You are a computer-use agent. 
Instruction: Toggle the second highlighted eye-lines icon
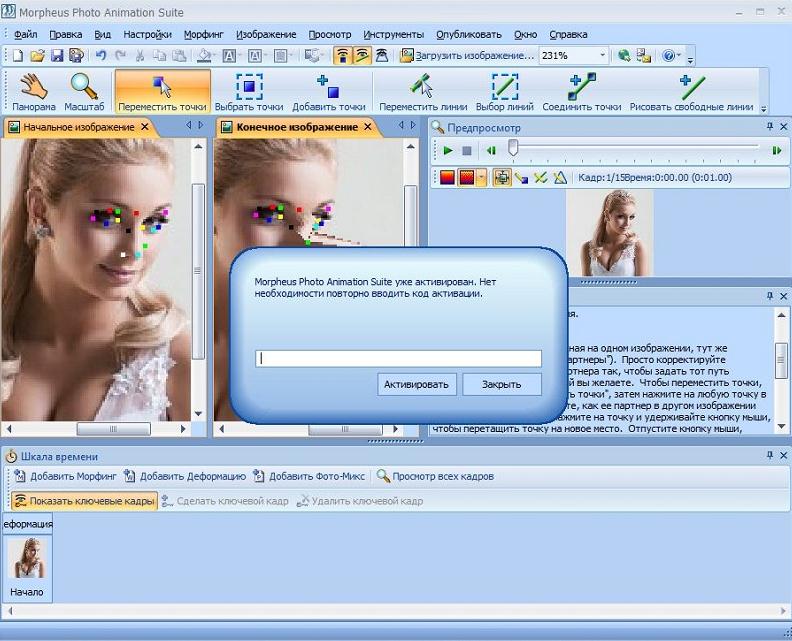(x=362, y=56)
